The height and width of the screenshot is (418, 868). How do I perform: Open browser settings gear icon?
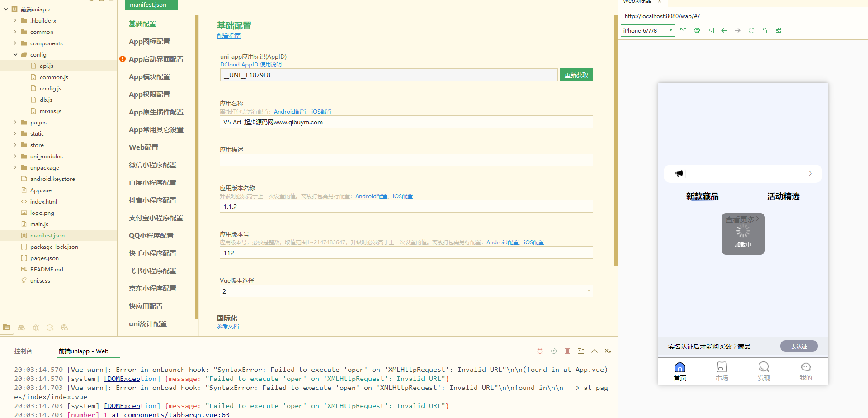(697, 30)
